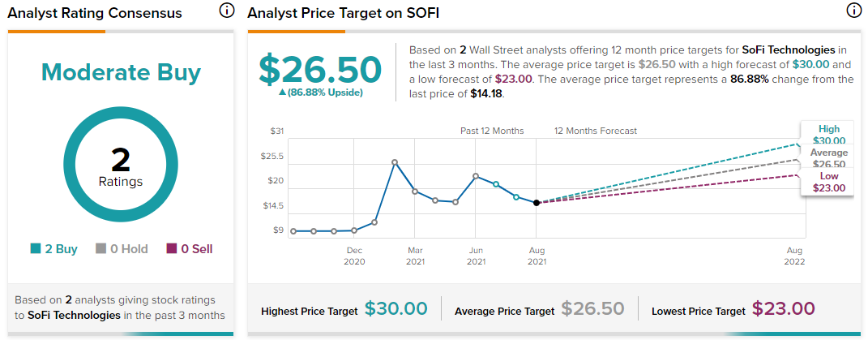The width and height of the screenshot is (868, 340).
Task: Click info icon beside Analyst Rating Consensus
Action: pyautogui.click(x=225, y=11)
